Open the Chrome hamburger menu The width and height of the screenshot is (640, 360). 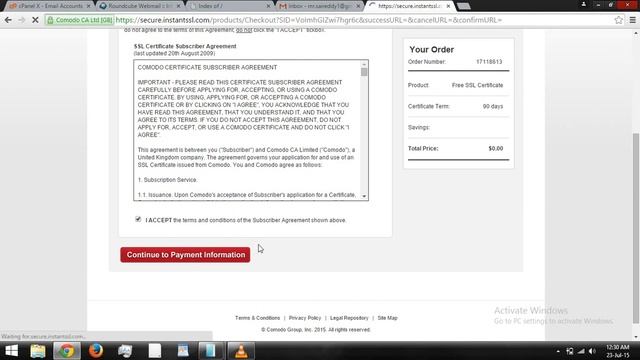(x=632, y=20)
